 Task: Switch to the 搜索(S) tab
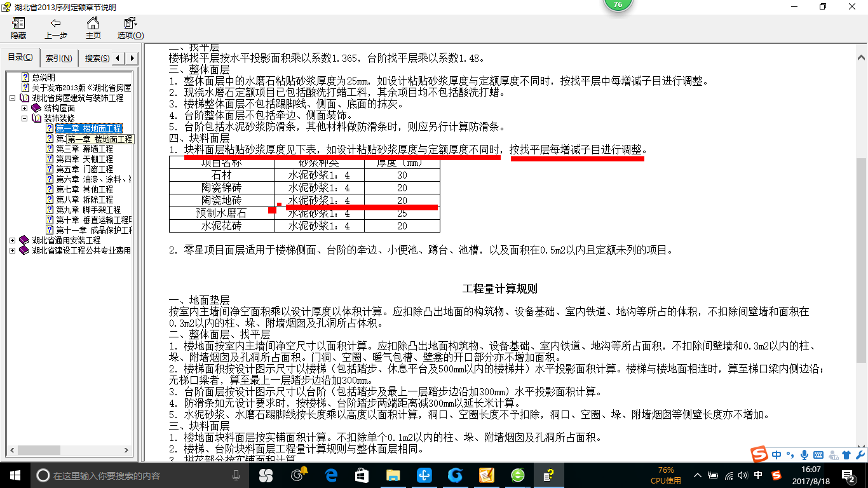[97, 58]
